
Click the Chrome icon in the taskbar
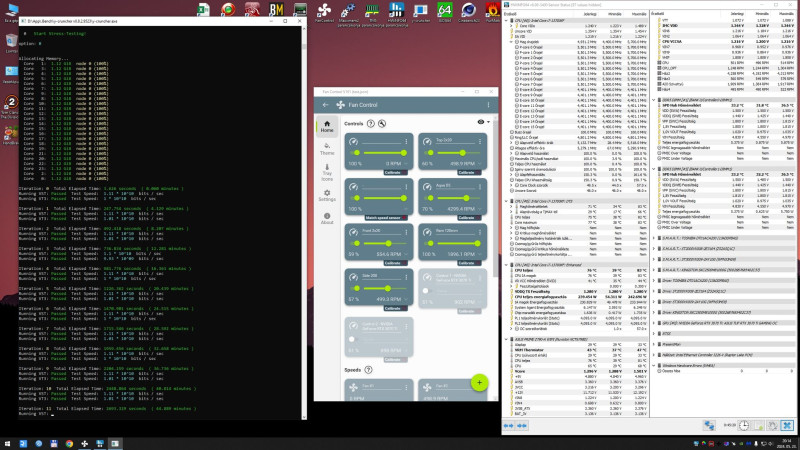(69, 444)
